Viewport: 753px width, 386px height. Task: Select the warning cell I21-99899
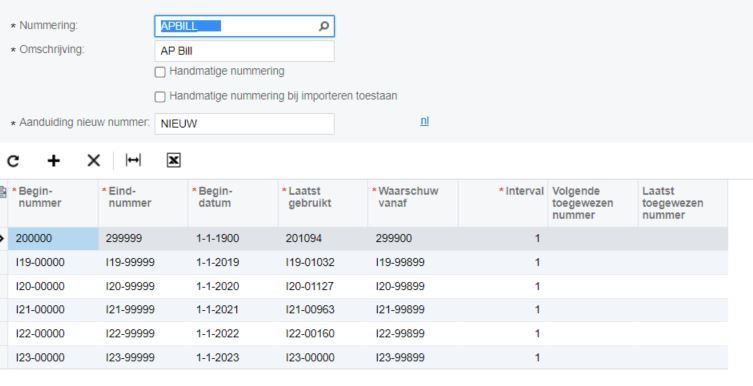[413, 310]
